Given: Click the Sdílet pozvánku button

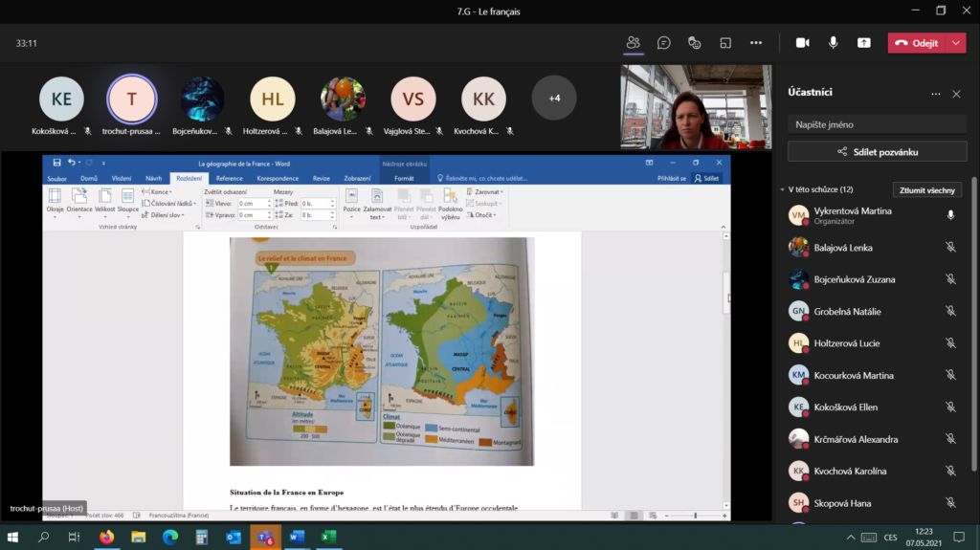Looking at the screenshot, I should 877,151.
